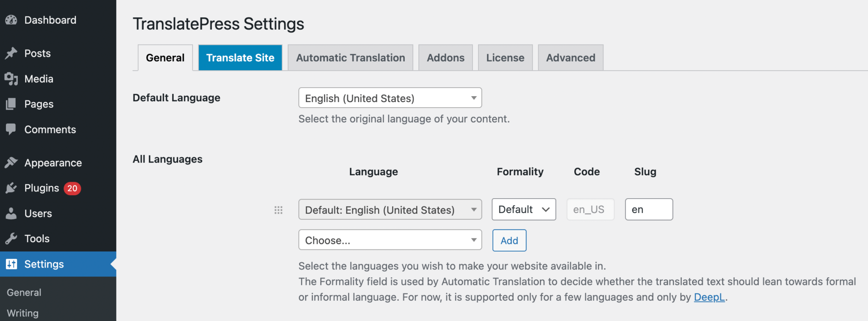Viewport: 868px width, 321px height.
Task: Click the Comments speech bubble icon
Action: [11, 130]
